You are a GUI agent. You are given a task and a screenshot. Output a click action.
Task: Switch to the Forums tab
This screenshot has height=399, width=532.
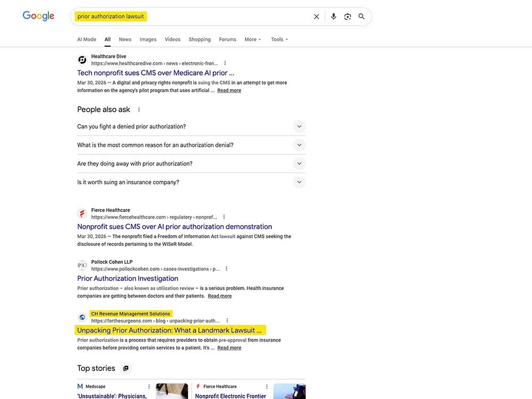(x=227, y=39)
